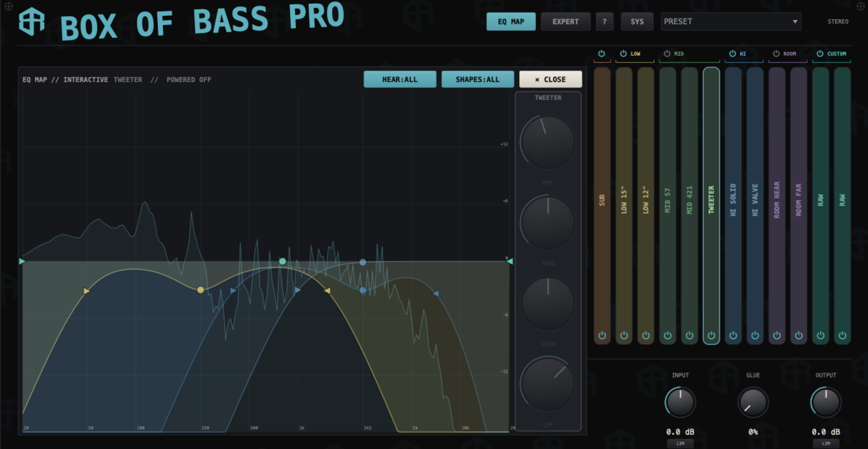
Task: Toggle the HI group power switch
Action: coord(732,54)
